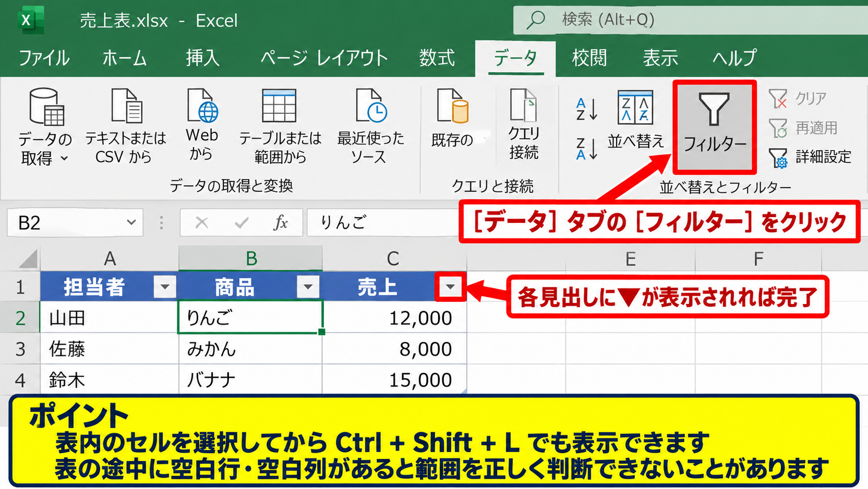
Task: Select the cell containing 山田
Action: [x=110, y=318]
